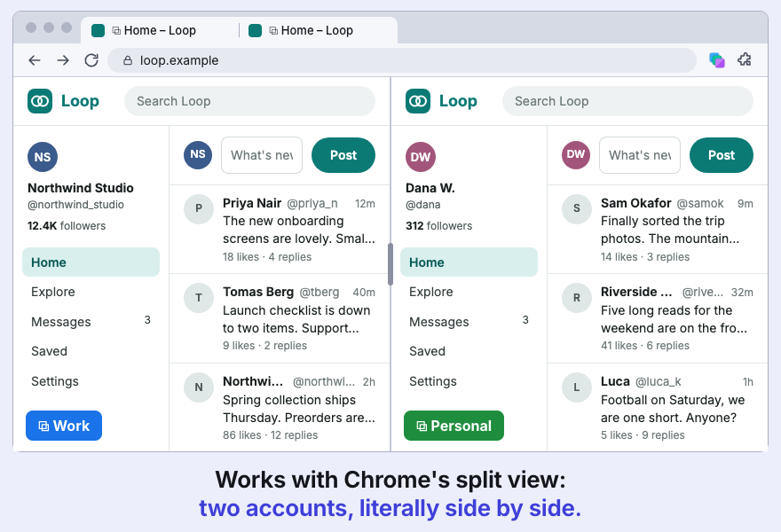Viewport: 781px width, 532px height.
Task: Click the loop.example address bar
Action: (401, 60)
